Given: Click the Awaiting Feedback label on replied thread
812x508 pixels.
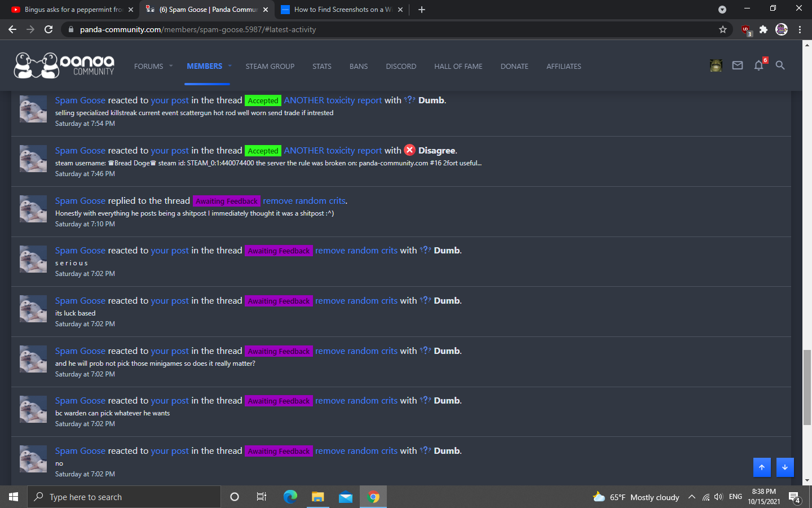Looking at the screenshot, I should point(226,201).
